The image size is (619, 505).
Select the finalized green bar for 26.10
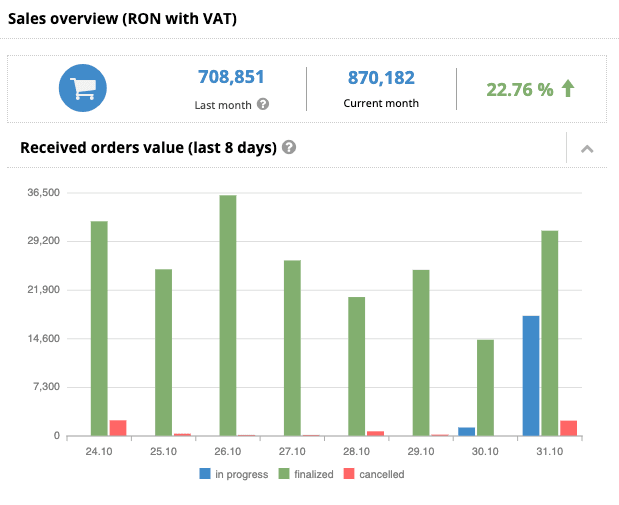click(228, 315)
